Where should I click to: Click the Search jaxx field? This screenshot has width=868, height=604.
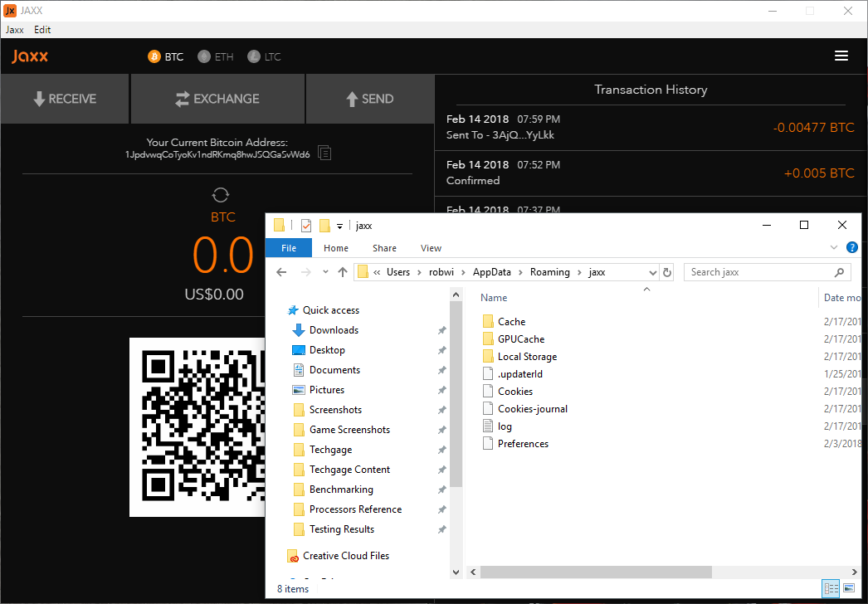(x=768, y=272)
